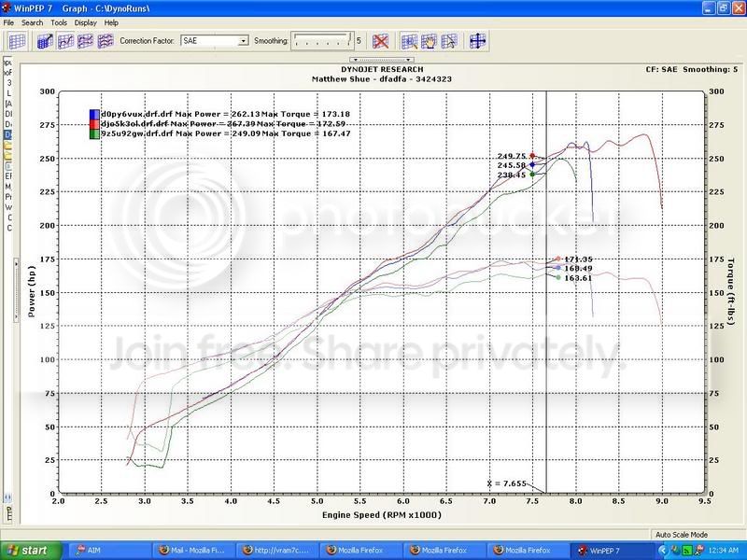
Task: Open the File menu
Action: [8, 22]
